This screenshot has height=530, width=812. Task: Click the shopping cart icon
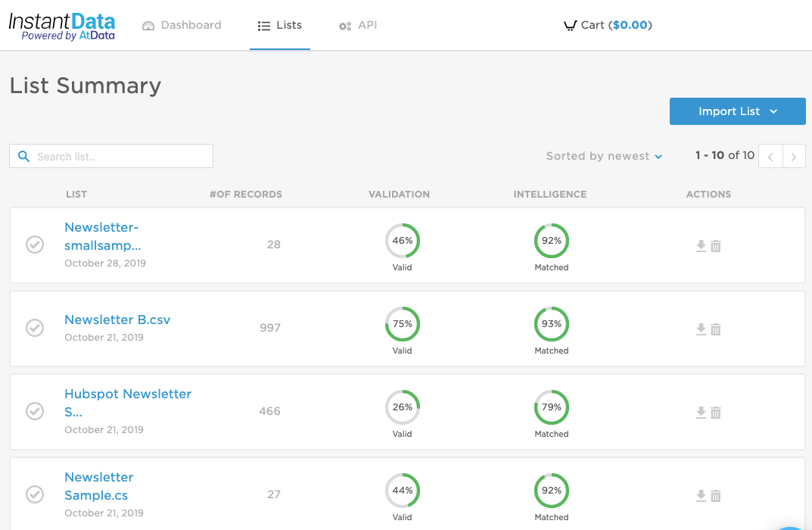tap(570, 26)
